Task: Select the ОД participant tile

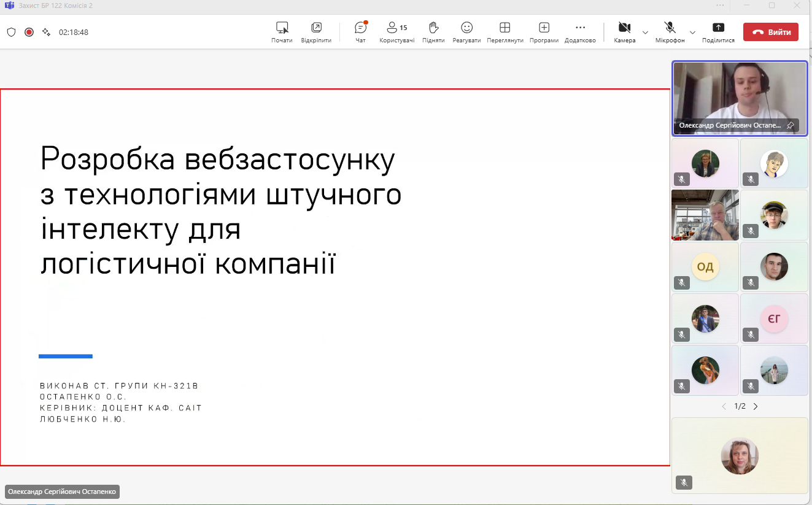Action: click(705, 267)
